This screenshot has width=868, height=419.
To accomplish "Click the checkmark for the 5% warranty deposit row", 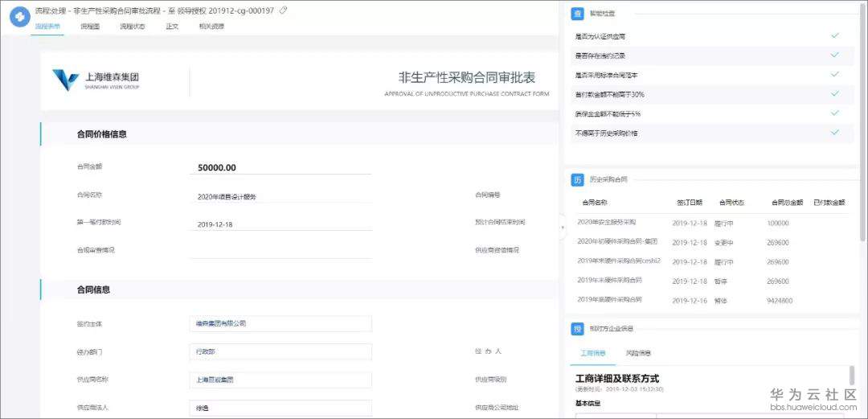I will [835, 113].
